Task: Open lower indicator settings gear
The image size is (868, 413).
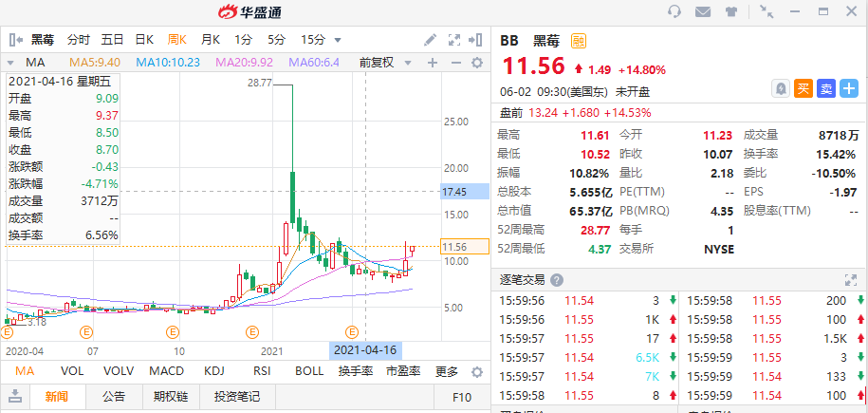Action: pos(476,371)
